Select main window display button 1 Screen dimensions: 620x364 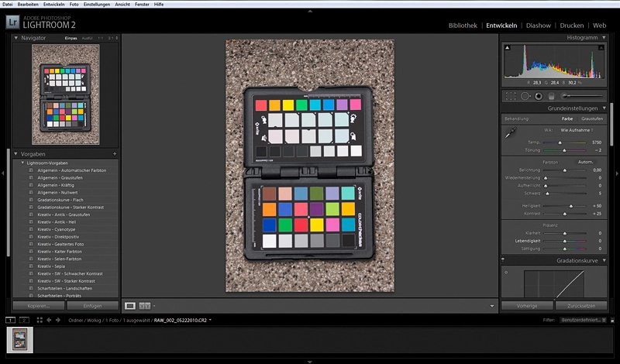[x=10, y=320]
